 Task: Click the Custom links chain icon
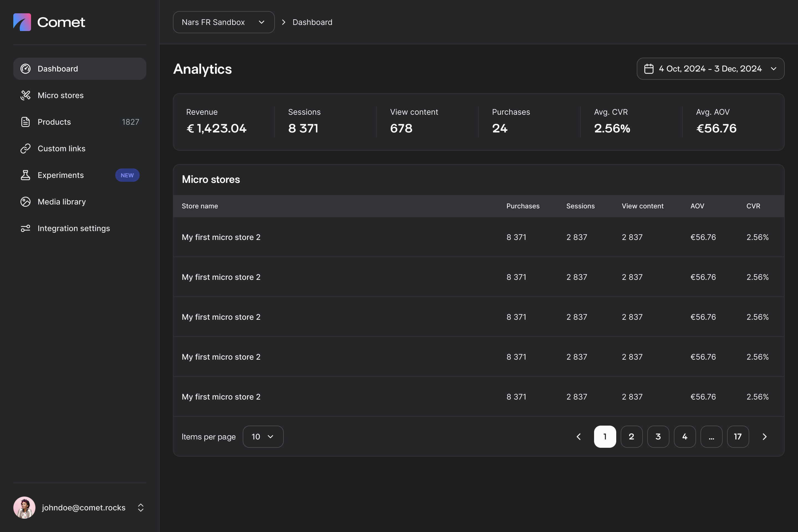(25, 149)
